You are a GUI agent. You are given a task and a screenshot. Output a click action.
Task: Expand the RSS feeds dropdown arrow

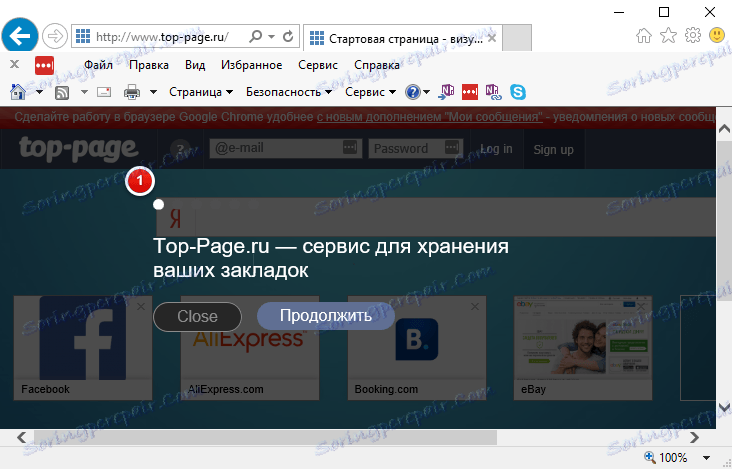(84, 92)
